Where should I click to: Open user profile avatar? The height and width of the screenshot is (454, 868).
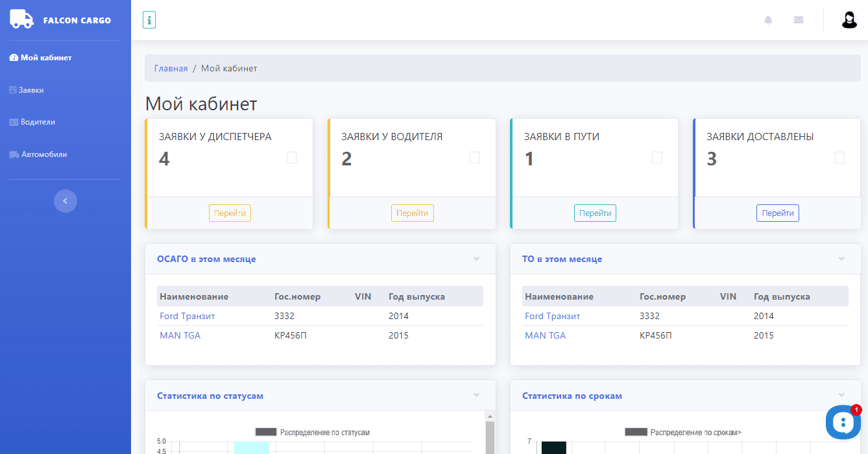[849, 20]
